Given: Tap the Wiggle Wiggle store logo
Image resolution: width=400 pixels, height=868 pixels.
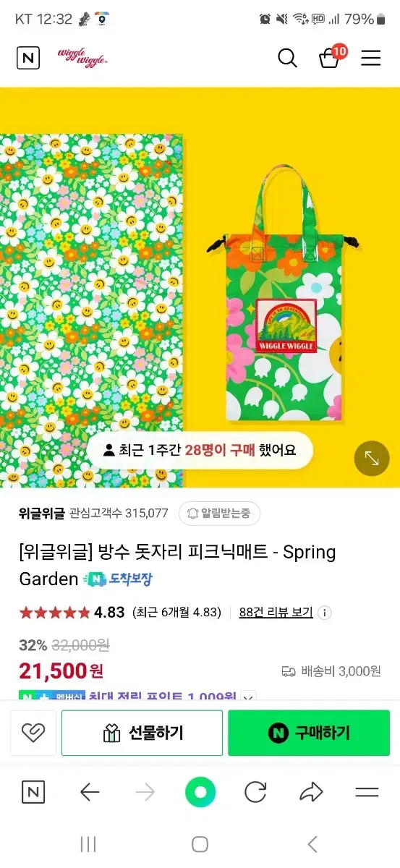Looking at the screenshot, I should click(83, 57).
